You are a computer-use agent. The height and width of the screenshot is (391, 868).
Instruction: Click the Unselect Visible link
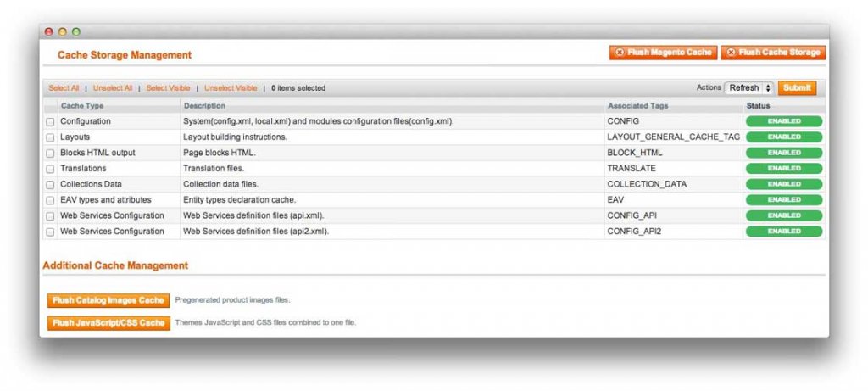[231, 88]
